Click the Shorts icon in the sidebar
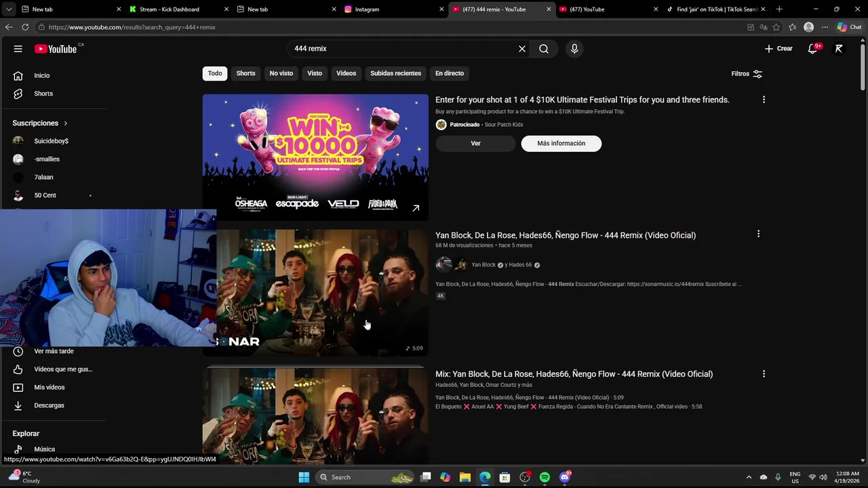 18,94
